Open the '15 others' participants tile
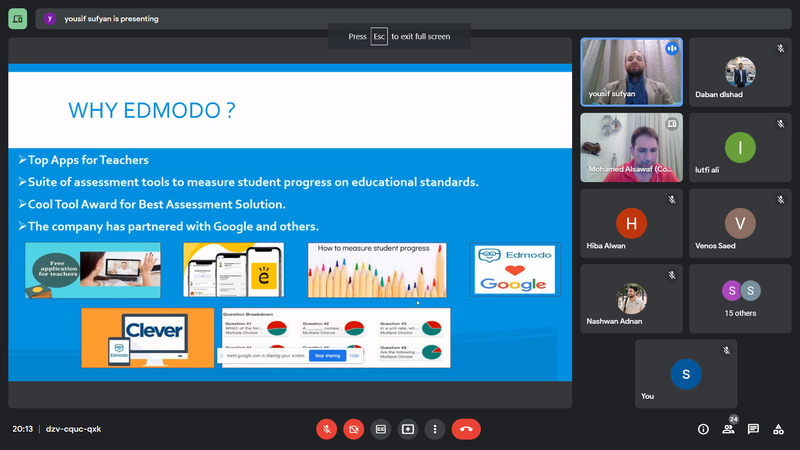800x450 pixels. (x=740, y=298)
